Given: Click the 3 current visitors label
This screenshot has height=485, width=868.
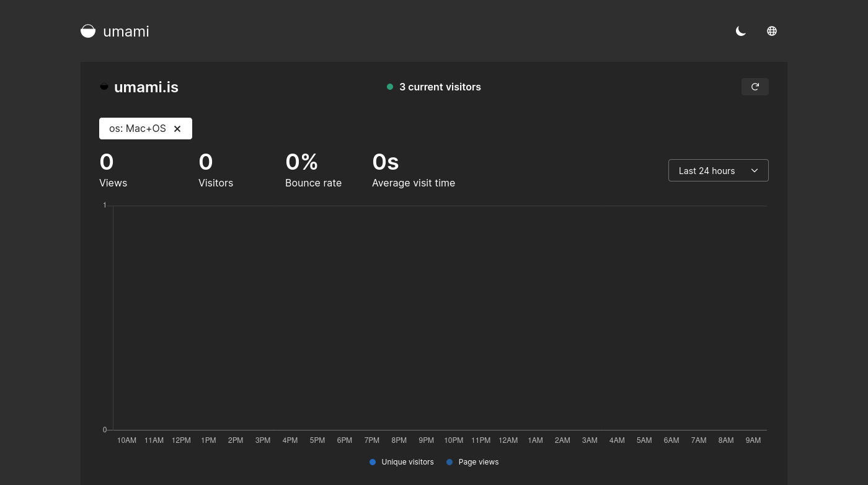Looking at the screenshot, I should pyautogui.click(x=440, y=87).
